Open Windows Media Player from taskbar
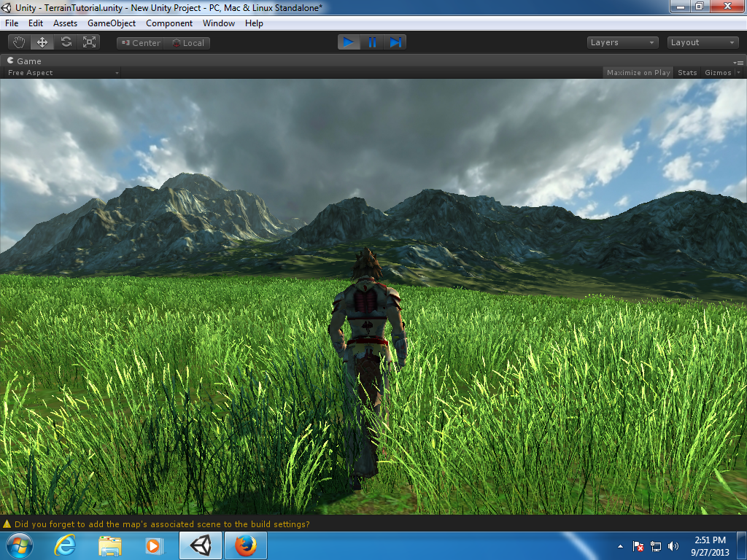The width and height of the screenshot is (747, 560). (154, 545)
